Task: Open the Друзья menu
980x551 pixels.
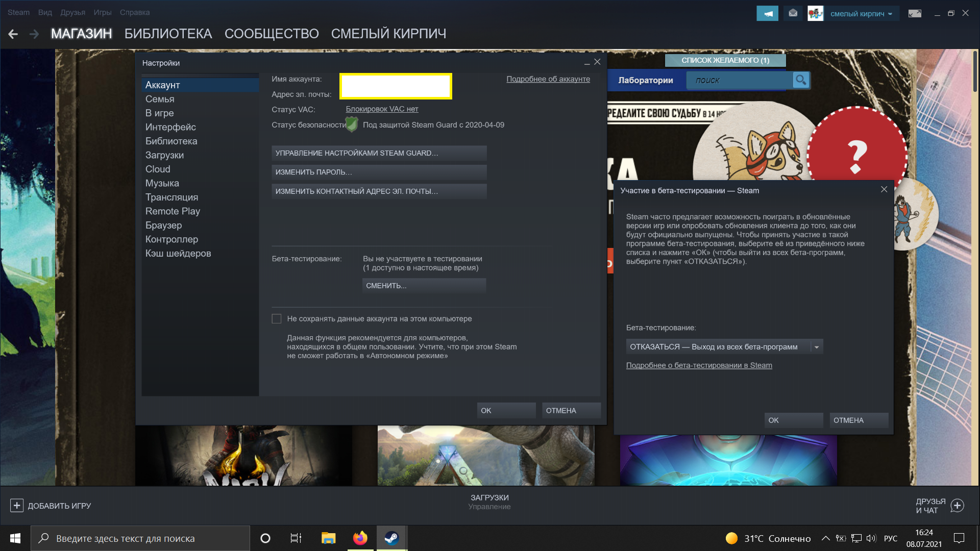Action: coord(72,12)
